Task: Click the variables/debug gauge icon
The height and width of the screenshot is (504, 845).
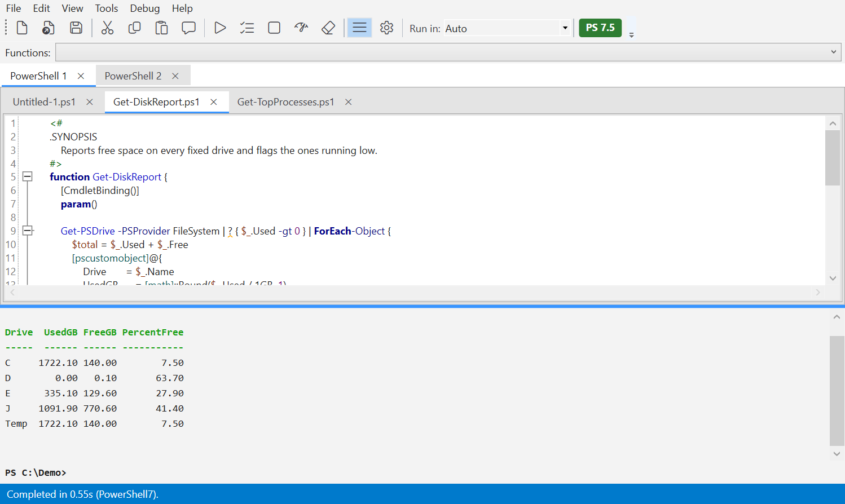Action: click(x=301, y=28)
